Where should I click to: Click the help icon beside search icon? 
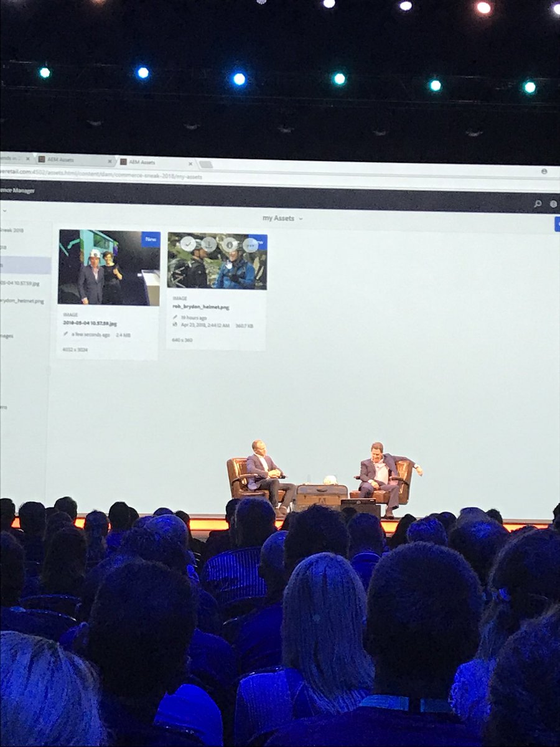[x=554, y=204]
